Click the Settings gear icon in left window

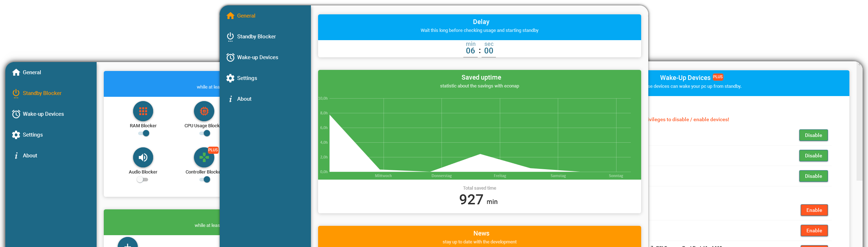tap(16, 135)
